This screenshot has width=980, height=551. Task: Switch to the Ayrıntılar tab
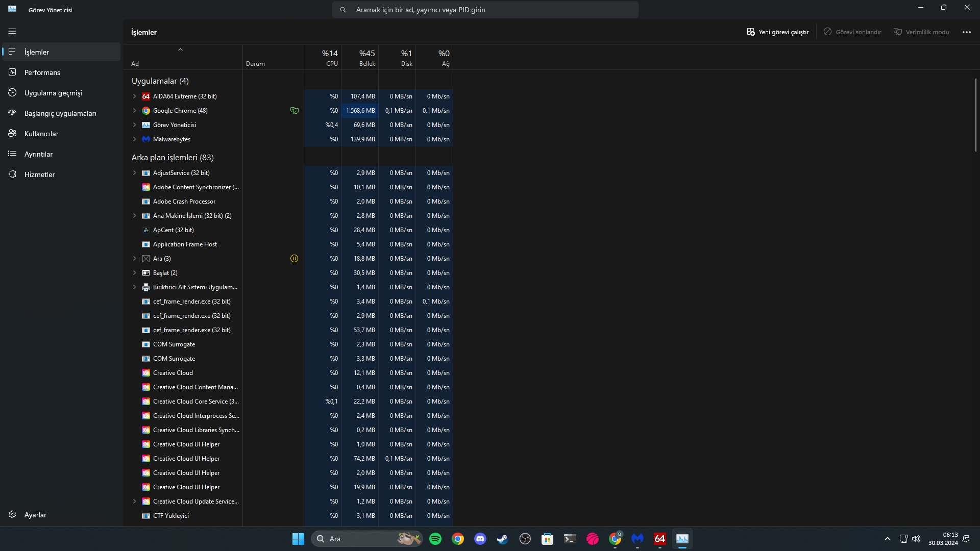pyautogui.click(x=38, y=154)
